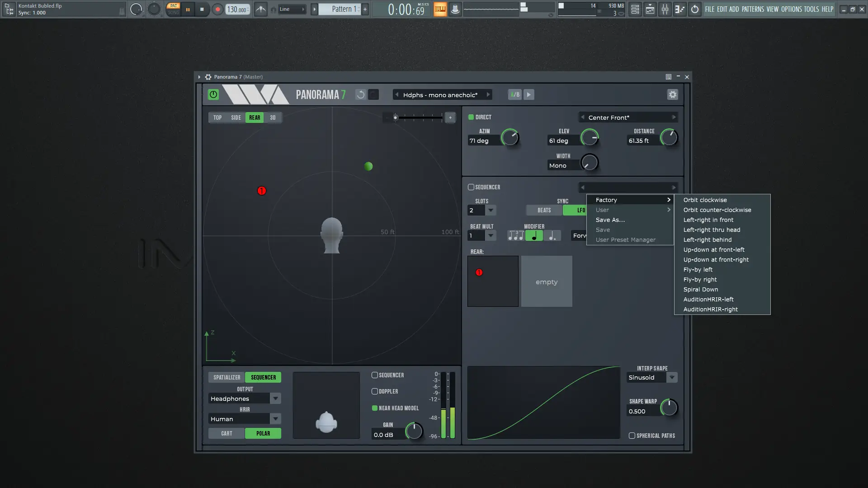This screenshot has width=868, height=488.
Task: Toggle the FL Studio metronome icon
Action: 261,9
